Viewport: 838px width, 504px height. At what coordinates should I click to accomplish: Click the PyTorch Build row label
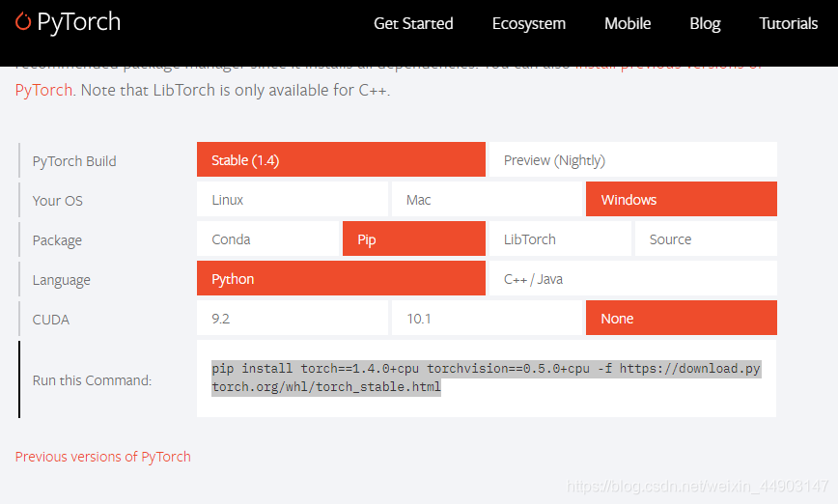[74, 161]
